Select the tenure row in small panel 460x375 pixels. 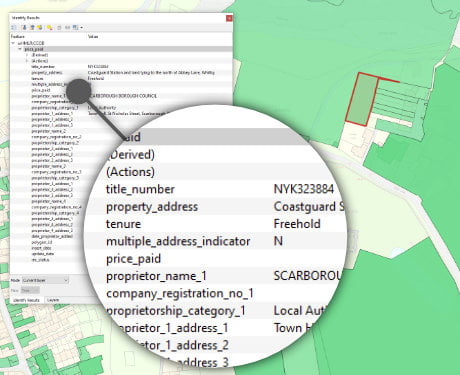click(121, 78)
